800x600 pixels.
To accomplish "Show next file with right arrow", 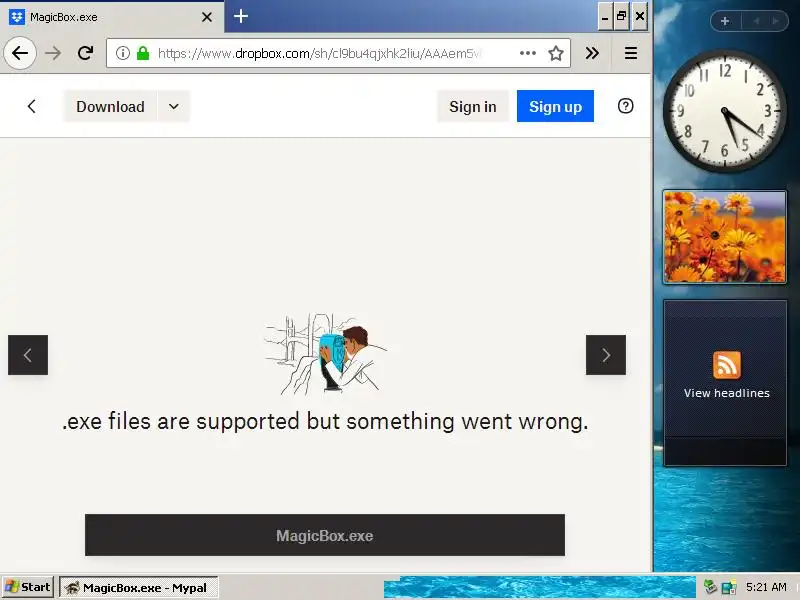I will pos(606,355).
